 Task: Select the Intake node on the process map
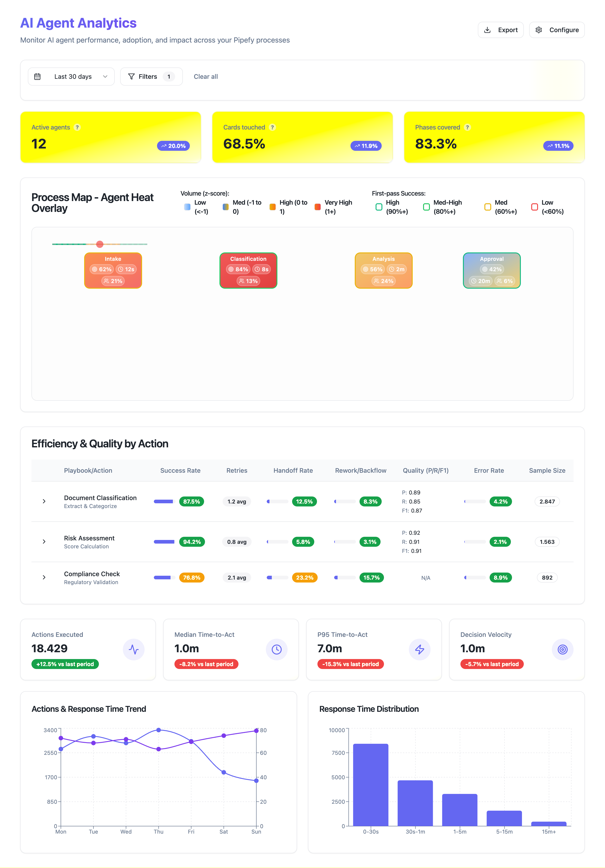click(x=113, y=270)
